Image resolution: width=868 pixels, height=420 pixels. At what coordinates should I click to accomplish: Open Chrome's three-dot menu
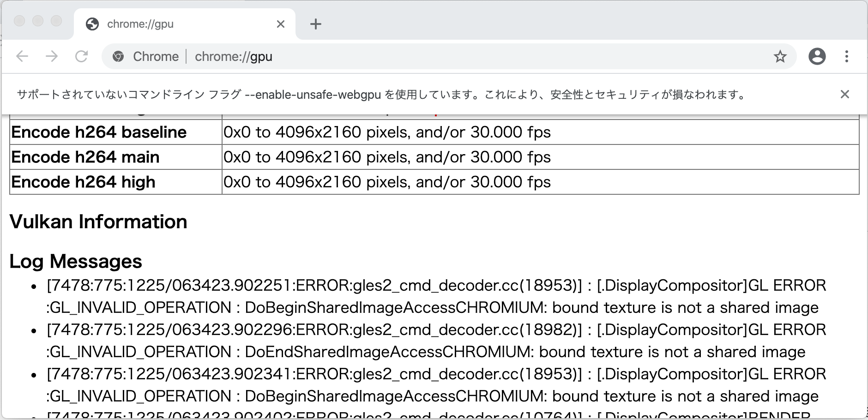click(x=847, y=56)
